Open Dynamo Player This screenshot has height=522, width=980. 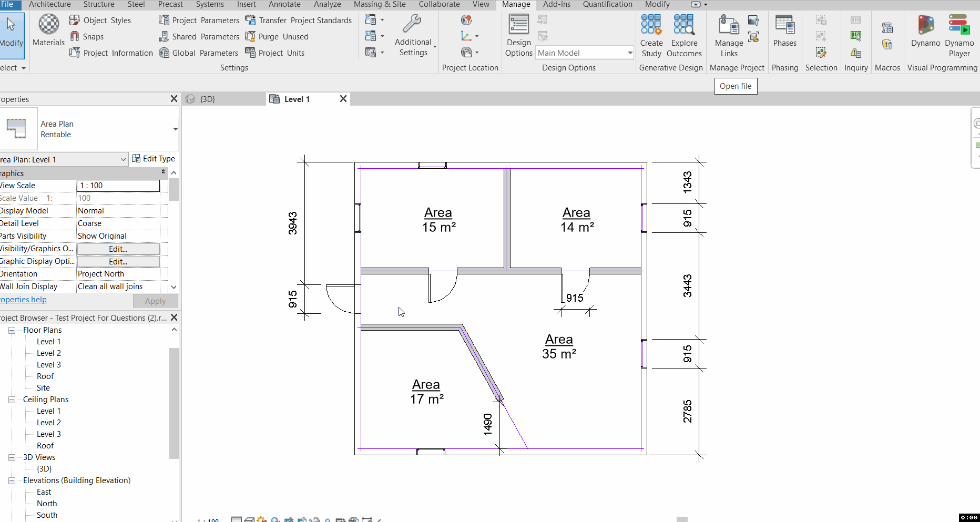959,36
